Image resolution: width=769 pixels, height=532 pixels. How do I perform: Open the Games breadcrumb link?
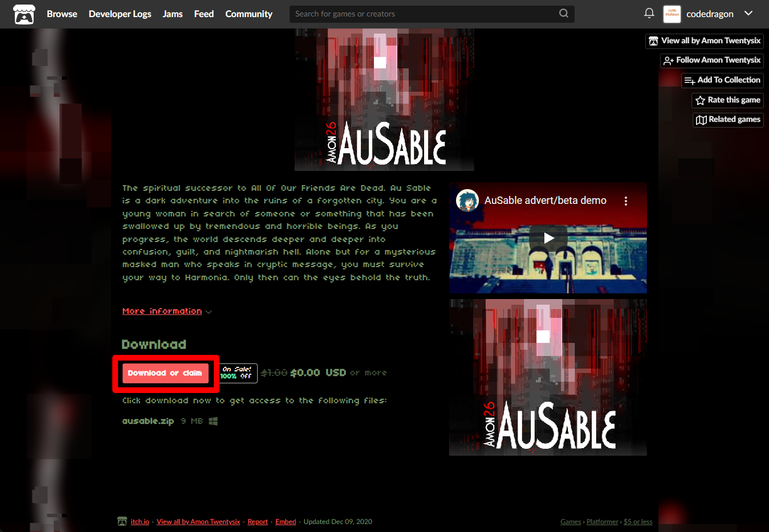coord(571,522)
